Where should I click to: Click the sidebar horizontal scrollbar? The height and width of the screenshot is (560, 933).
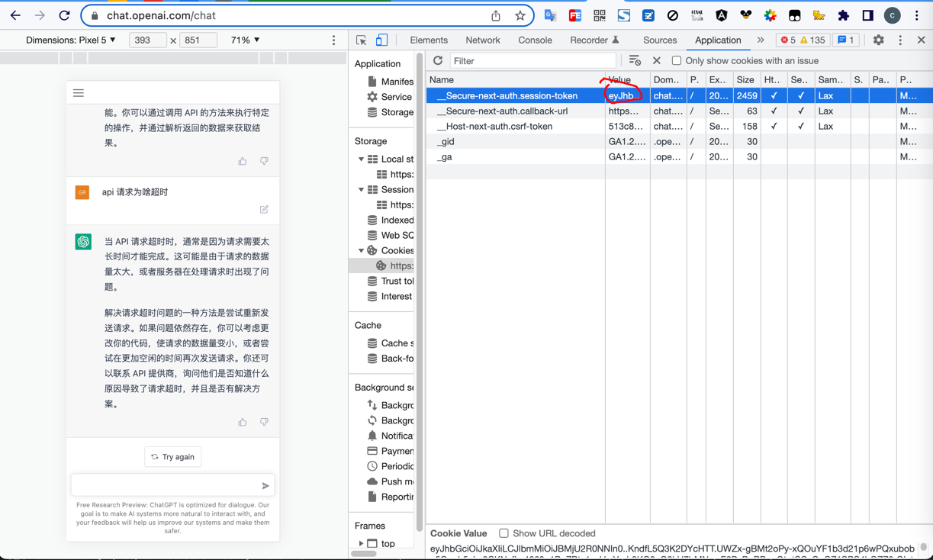click(x=364, y=554)
